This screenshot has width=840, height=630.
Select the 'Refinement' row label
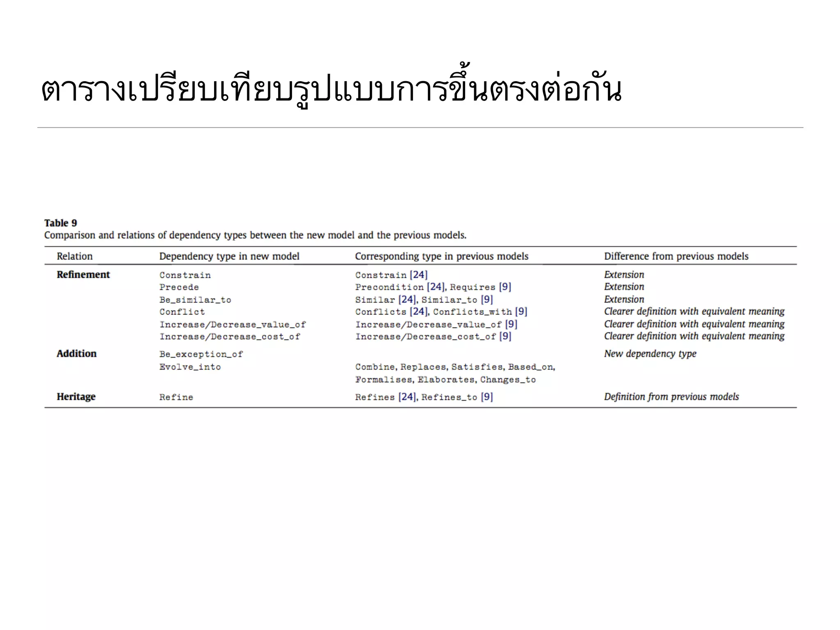click(83, 275)
